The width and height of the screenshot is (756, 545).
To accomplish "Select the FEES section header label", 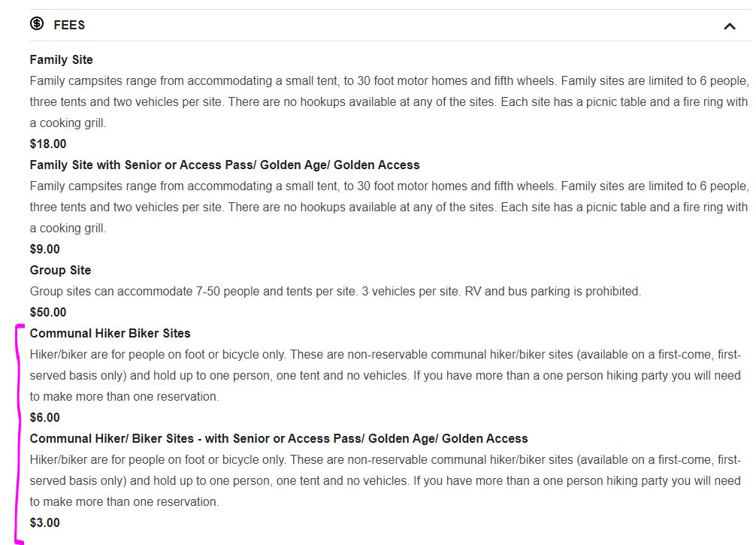I will 69,25.
